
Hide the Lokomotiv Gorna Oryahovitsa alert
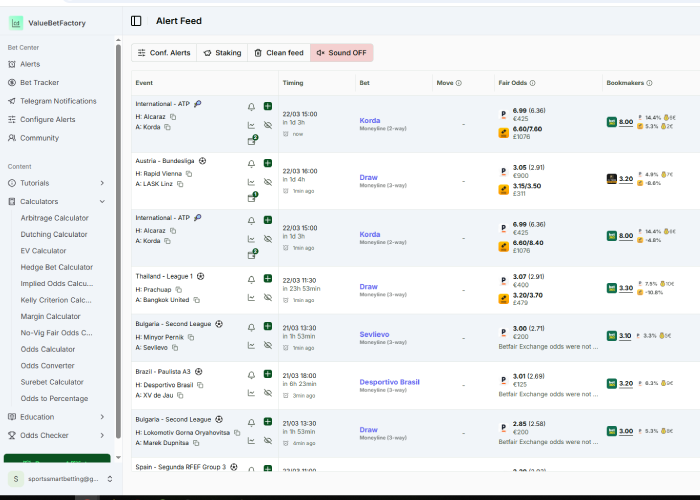coord(268,441)
